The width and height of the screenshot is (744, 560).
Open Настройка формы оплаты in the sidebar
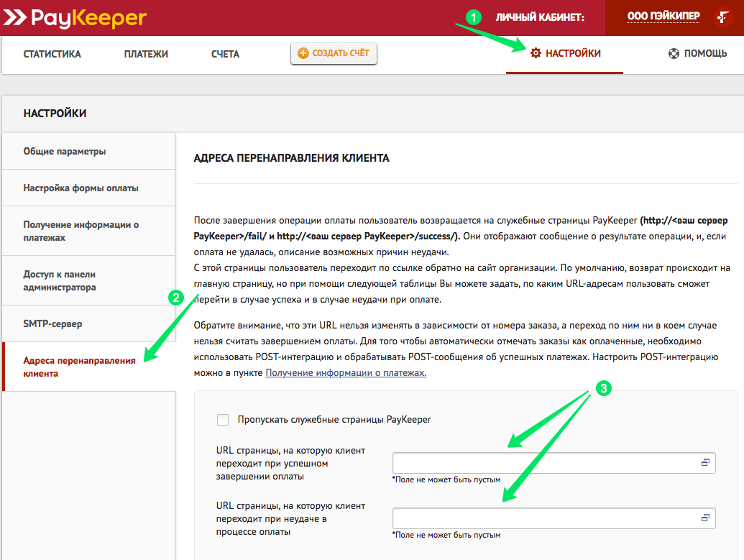[81, 188]
